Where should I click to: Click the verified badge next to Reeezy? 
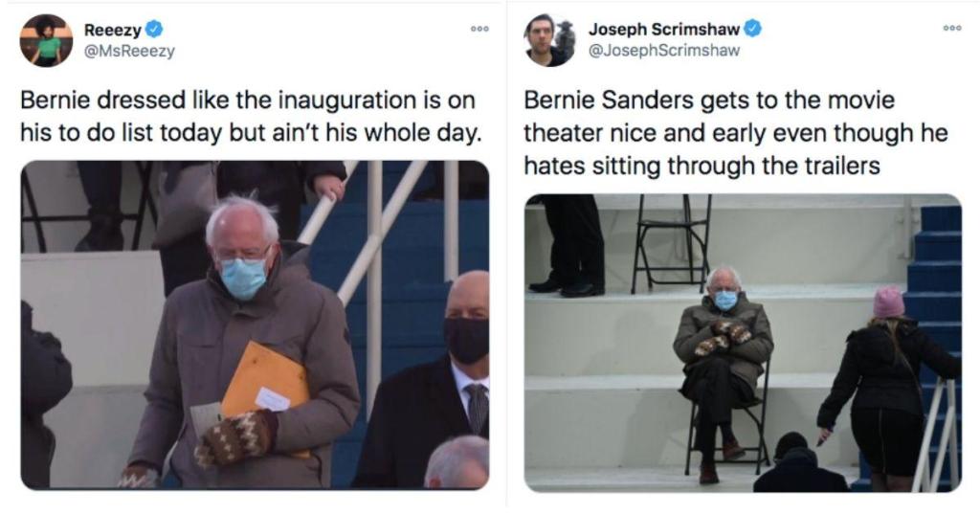click(x=154, y=30)
